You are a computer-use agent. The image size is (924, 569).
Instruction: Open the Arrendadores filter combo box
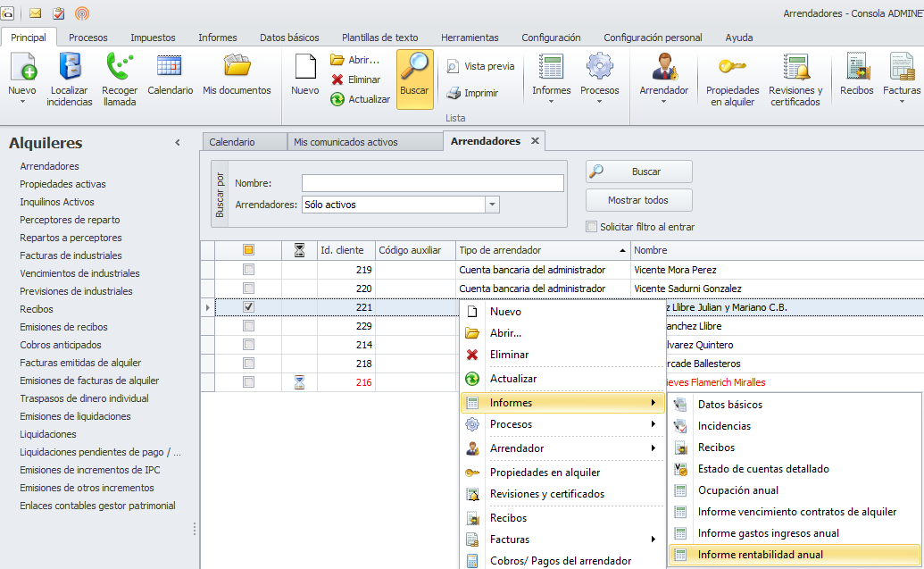[492, 205]
